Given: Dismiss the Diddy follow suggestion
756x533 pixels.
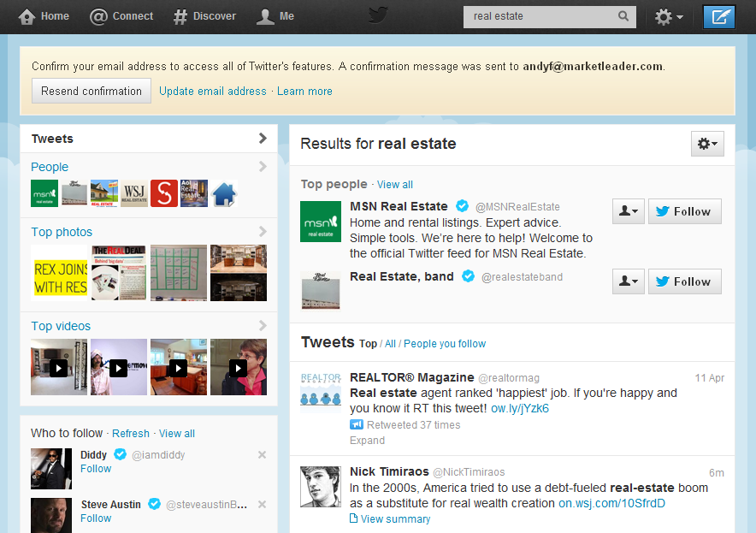Looking at the screenshot, I should 262,455.
